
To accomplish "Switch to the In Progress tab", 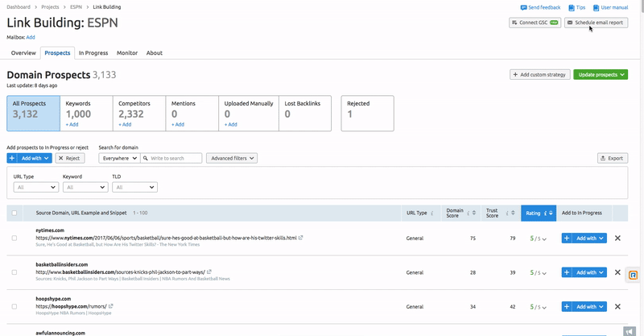I will click(x=93, y=52).
